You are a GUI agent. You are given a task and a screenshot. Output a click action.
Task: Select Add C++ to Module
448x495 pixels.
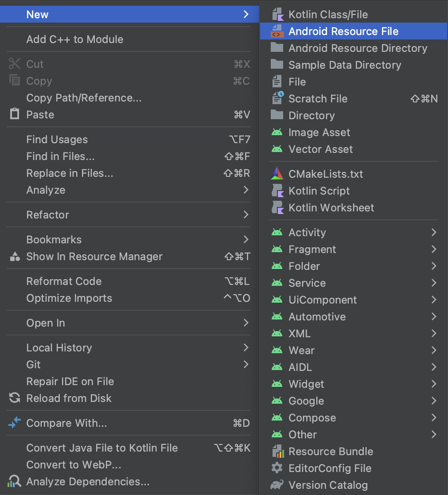[x=75, y=39]
